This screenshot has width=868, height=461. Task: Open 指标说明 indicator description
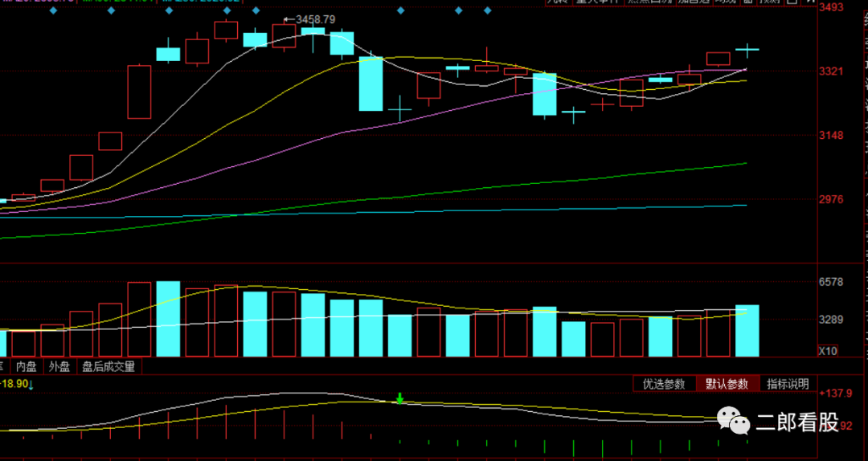[788, 384]
